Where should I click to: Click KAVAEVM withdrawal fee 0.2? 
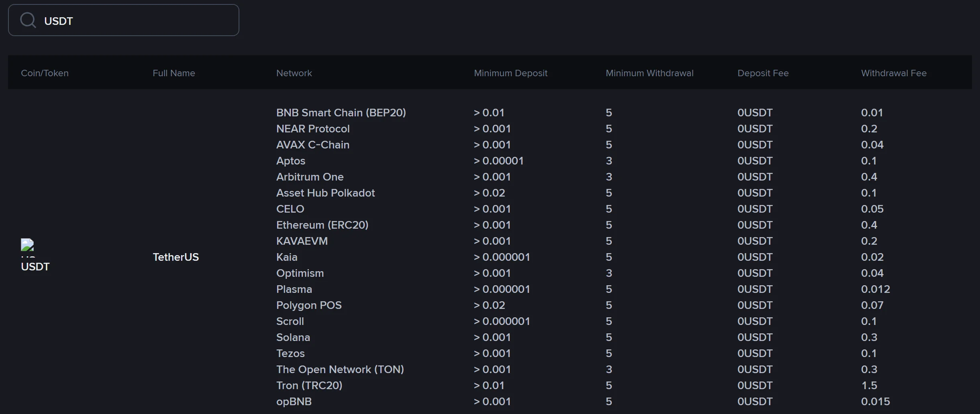pyautogui.click(x=869, y=241)
